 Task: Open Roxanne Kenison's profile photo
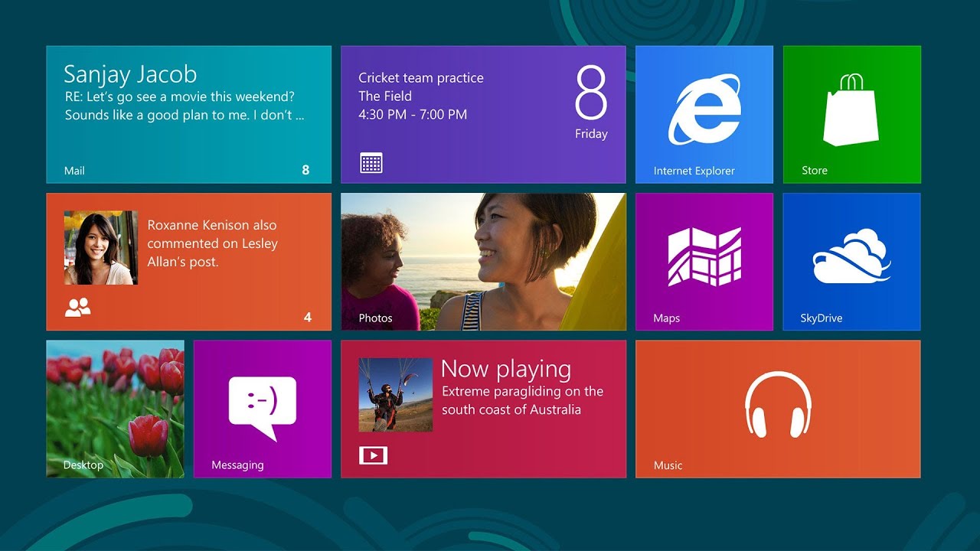click(101, 248)
